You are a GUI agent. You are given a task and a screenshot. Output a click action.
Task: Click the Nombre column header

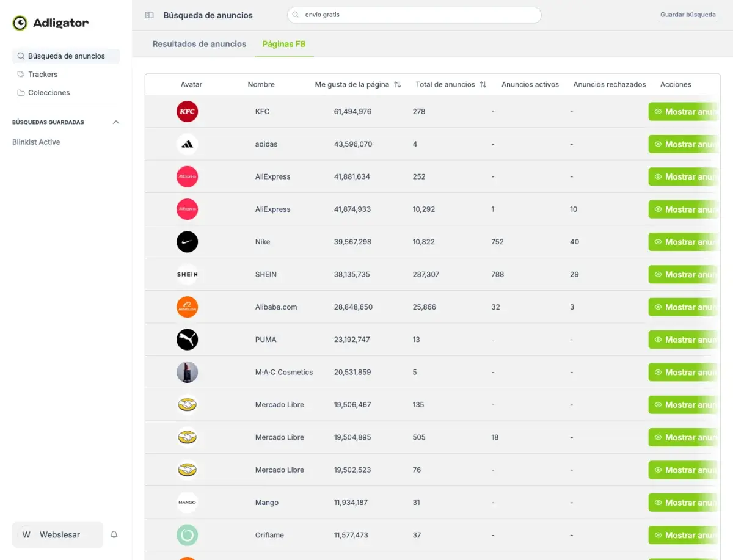coord(261,85)
